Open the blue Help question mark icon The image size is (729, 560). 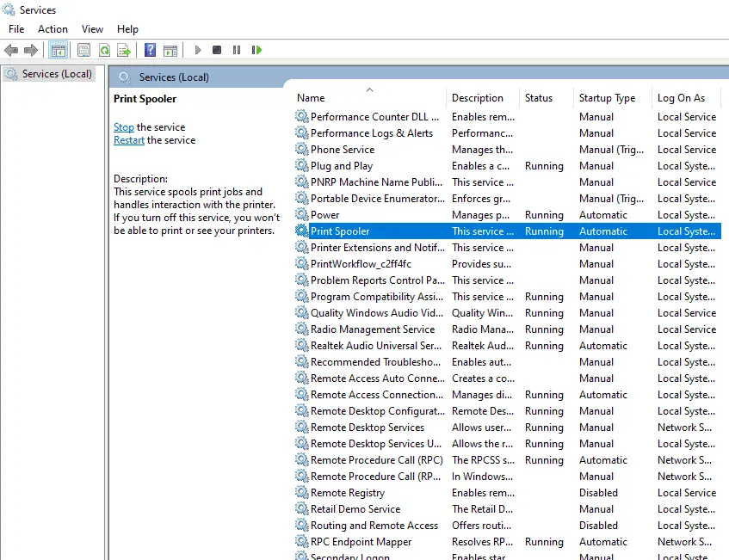point(150,50)
